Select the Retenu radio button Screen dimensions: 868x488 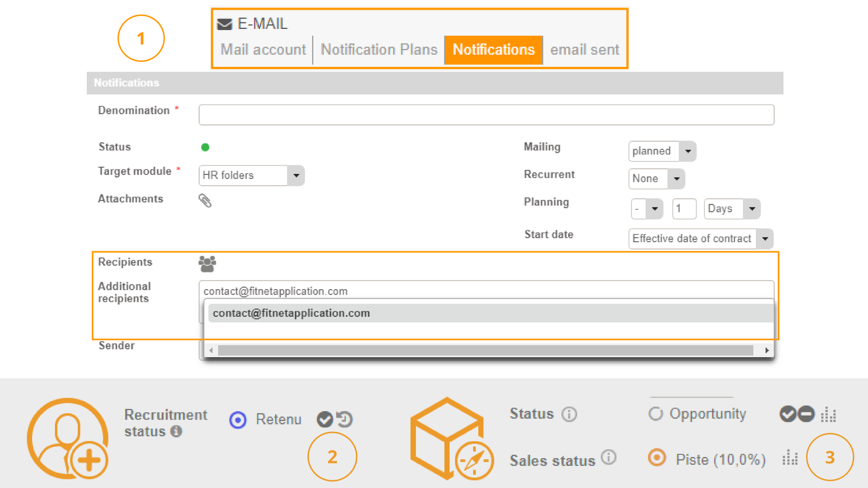[x=238, y=420]
